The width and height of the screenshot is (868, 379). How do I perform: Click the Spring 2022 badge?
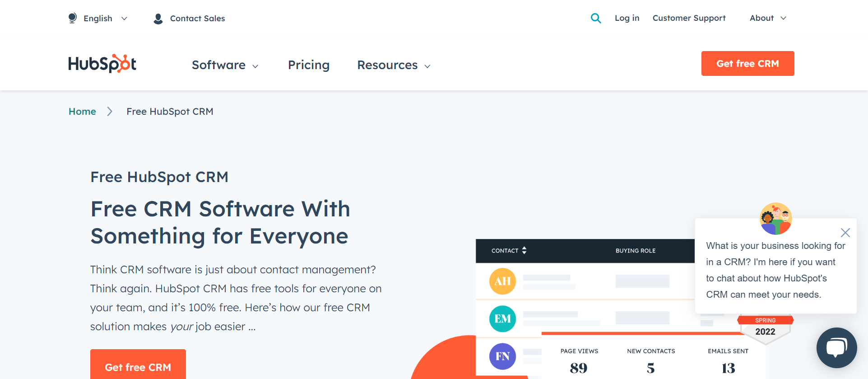click(766, 329)
